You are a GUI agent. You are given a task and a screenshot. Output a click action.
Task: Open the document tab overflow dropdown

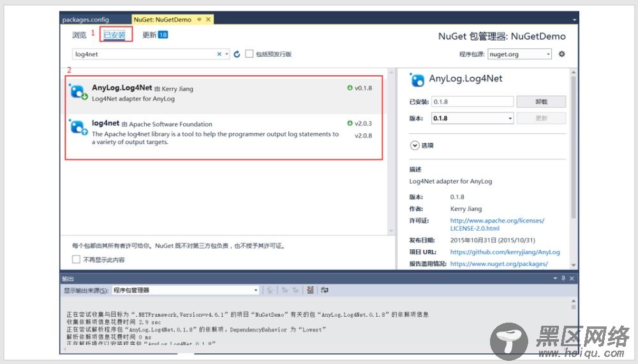point(574,20)
